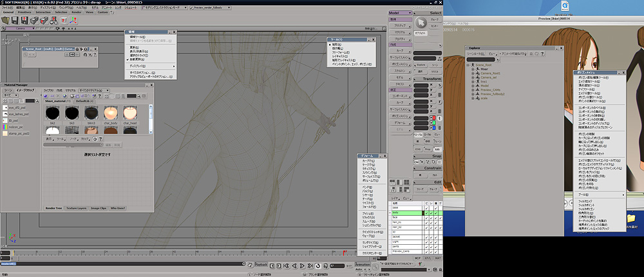The image size is (644, 277).
Task: Select the bk2 material thumbnail
Action: [x=53, y=113]
